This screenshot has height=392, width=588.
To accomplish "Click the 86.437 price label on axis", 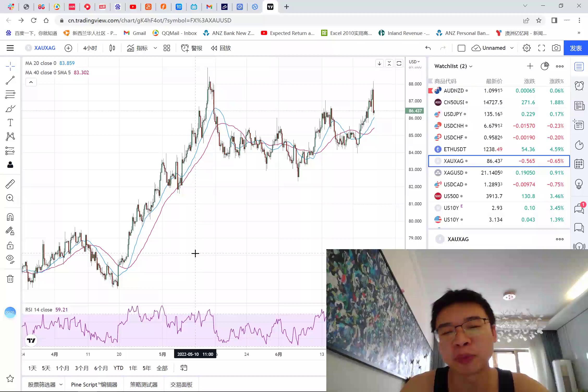I will 415,111.
